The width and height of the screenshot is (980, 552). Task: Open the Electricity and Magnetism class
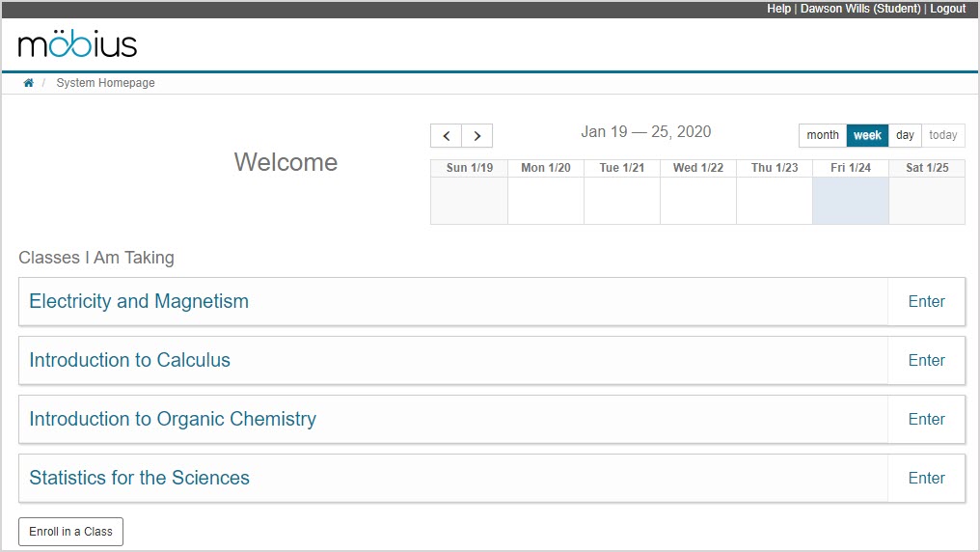139,301
